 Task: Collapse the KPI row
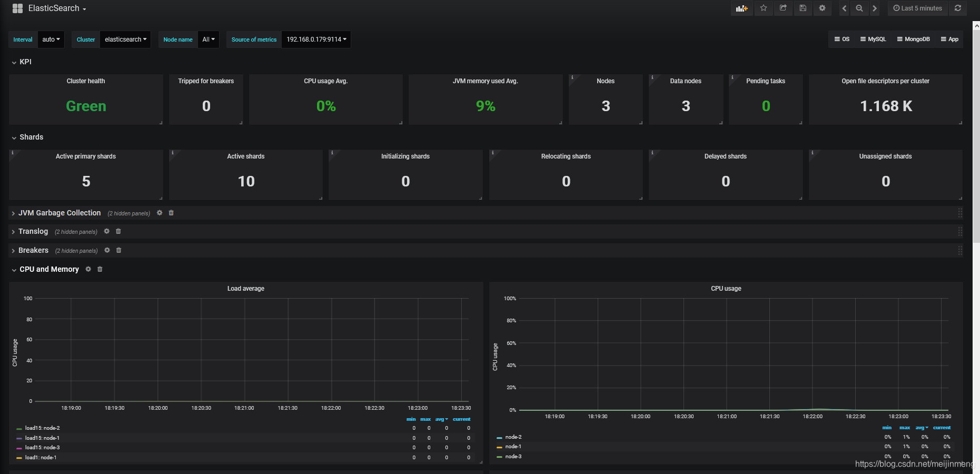(x=22, y=62)
